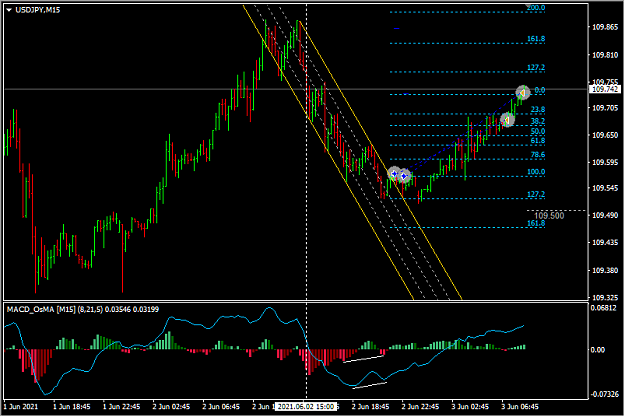The width and height of the screenshot is (625, 417).
Task: Click the 2 Jun 18:45 time axis label
Action: coord(370,407)
